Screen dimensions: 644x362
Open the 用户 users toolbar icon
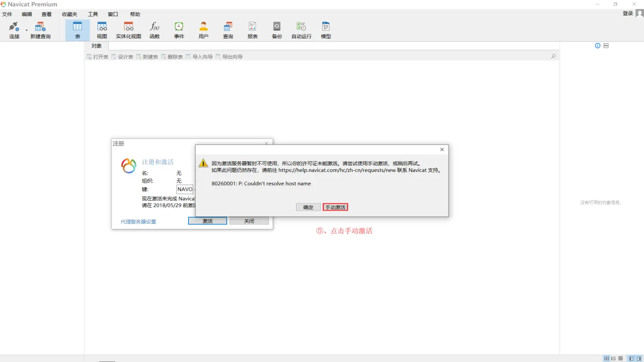click(x=204, y=30)
